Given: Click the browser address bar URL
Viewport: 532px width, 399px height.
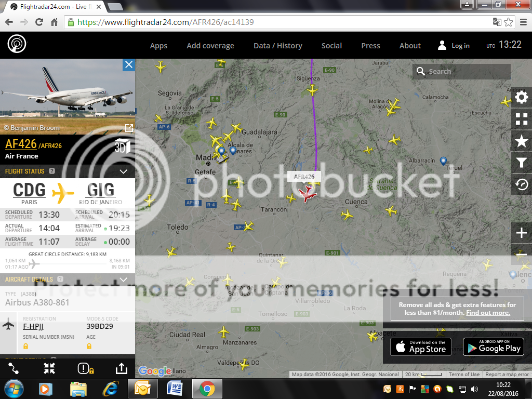Looking at the screenshot, I should point(165,22).
